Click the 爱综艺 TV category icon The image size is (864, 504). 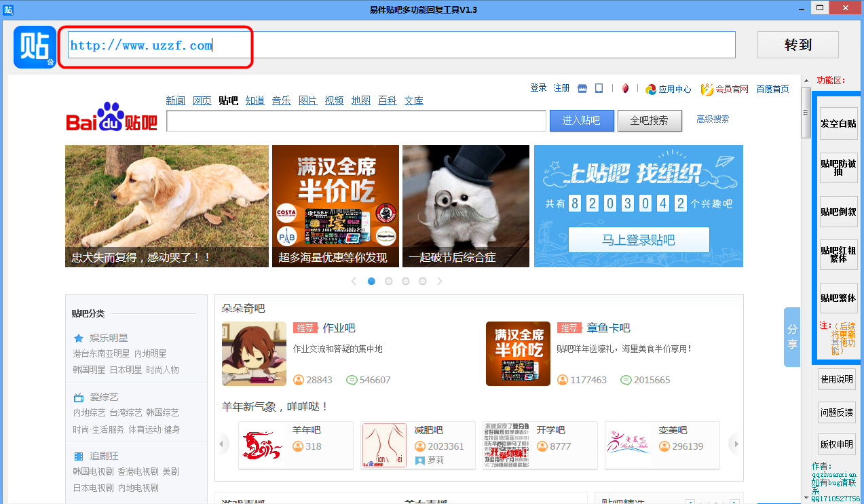[x=79, y=397]
